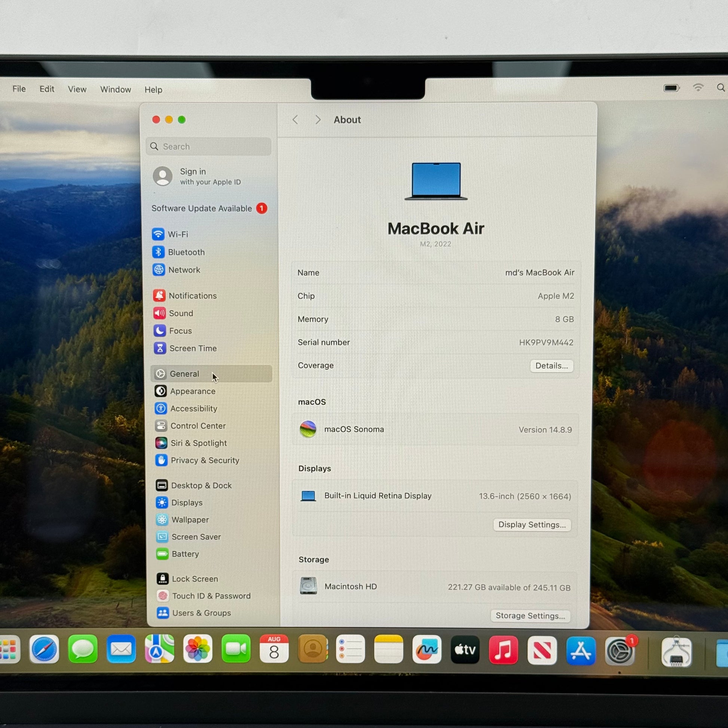Click the Storage Settings button

(x=530, y=616)
